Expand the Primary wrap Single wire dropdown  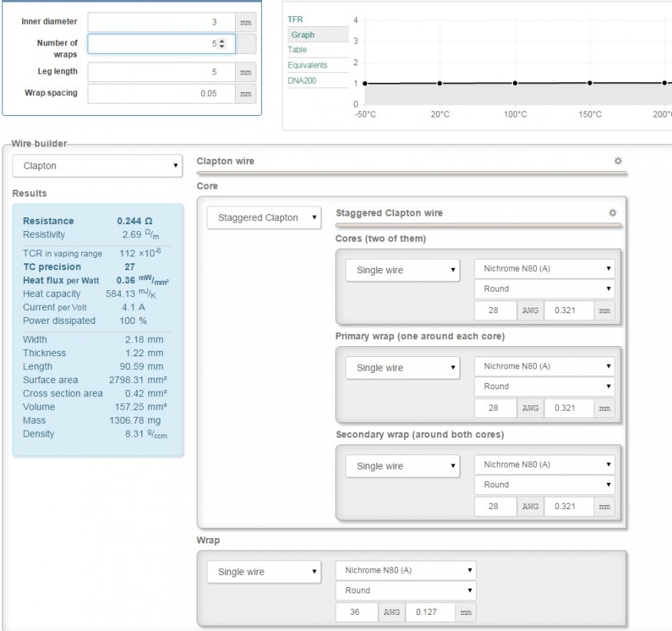pos(403,368)
